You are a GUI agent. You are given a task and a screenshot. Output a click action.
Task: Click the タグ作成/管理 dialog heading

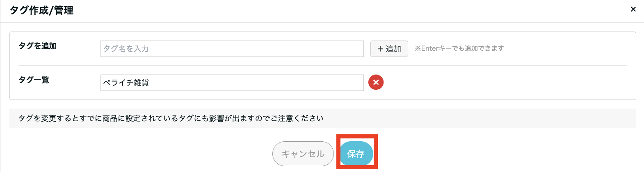pyautogui.click(x=41, y=10)
